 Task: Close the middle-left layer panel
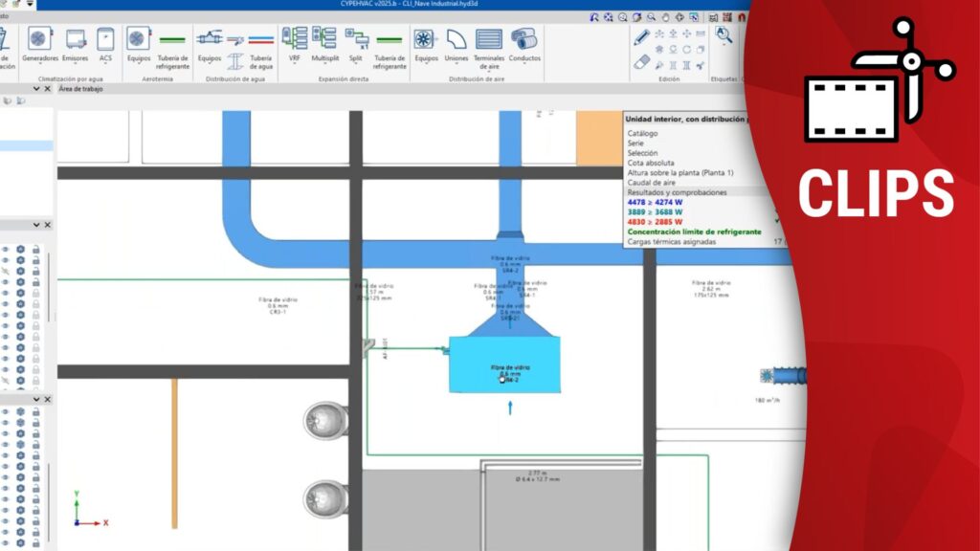pyautogui.click(x=48, y=225)
